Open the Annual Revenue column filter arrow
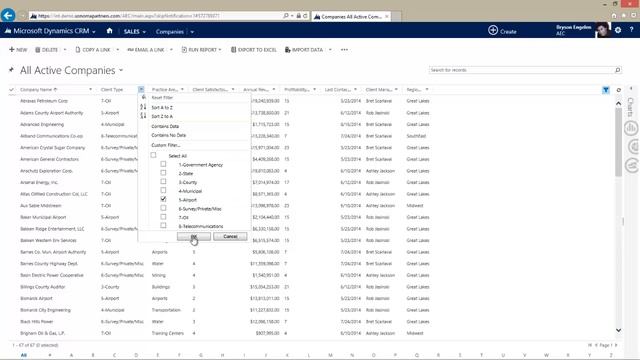This screenshot has height=360, width=640. pyautogui.click(x=273, y=89)
